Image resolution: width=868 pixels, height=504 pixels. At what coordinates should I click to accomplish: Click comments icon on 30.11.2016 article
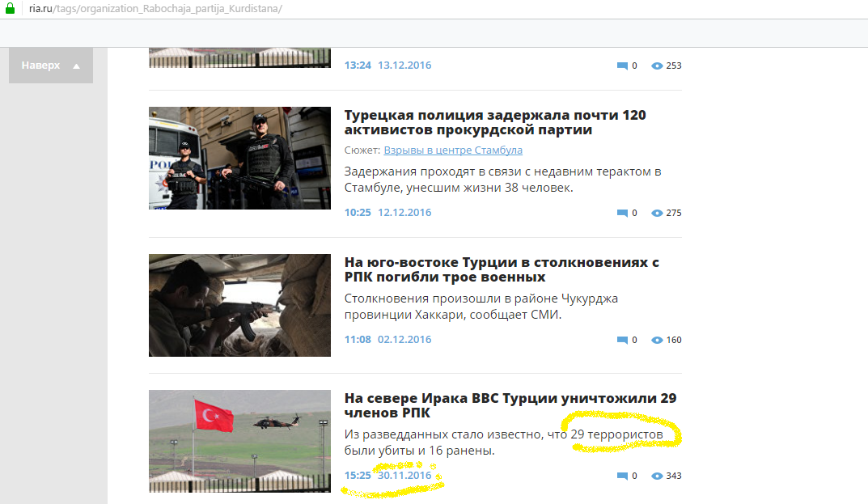click(622, 476)
